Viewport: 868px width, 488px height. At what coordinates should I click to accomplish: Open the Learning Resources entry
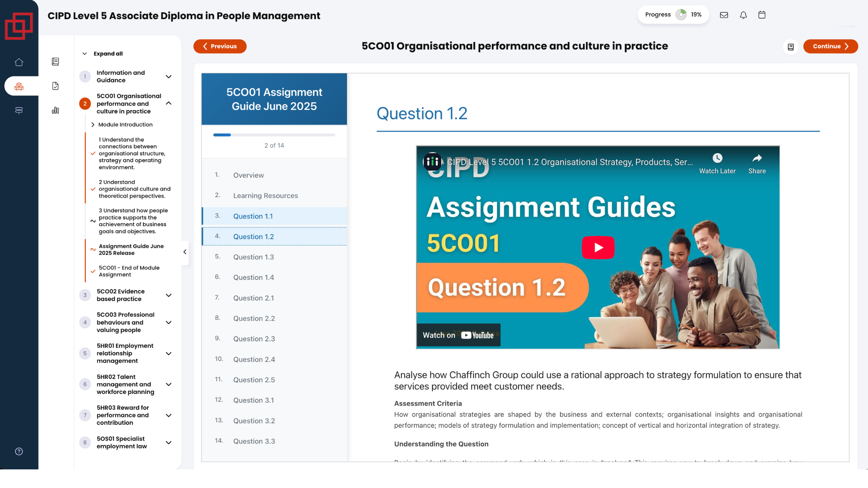tap(265, 196)
